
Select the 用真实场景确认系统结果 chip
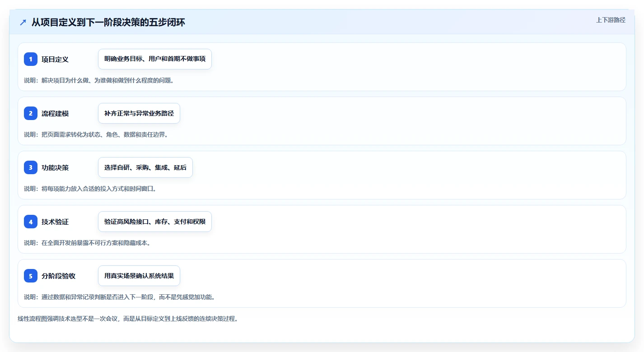(x=139, y=276)
